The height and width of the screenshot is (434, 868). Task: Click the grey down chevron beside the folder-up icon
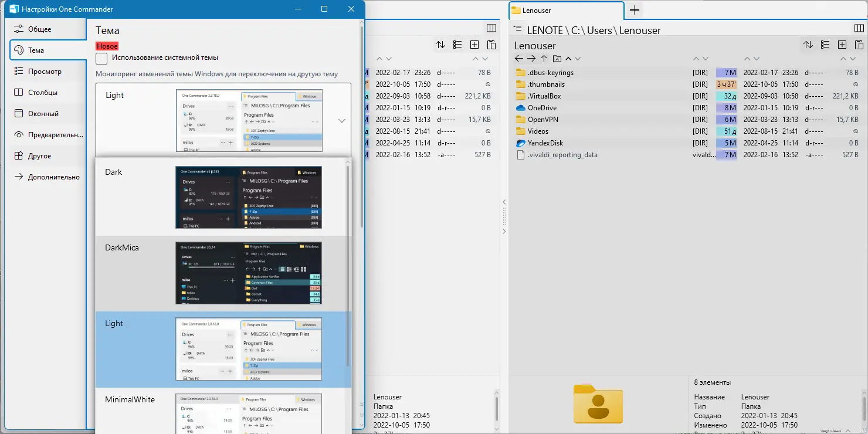click(578, 59)
